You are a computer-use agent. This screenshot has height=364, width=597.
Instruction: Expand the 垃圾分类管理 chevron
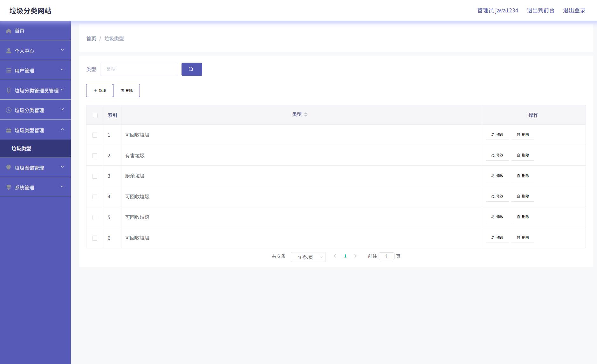click(62, 109)
